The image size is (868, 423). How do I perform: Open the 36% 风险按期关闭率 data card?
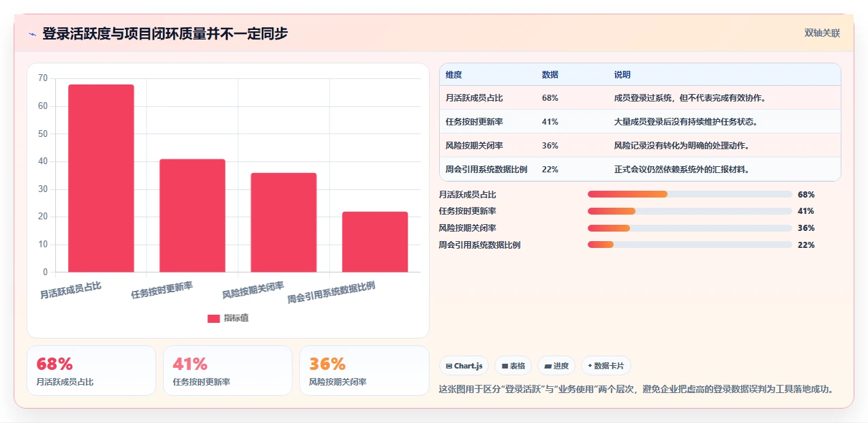click(364, 371)
